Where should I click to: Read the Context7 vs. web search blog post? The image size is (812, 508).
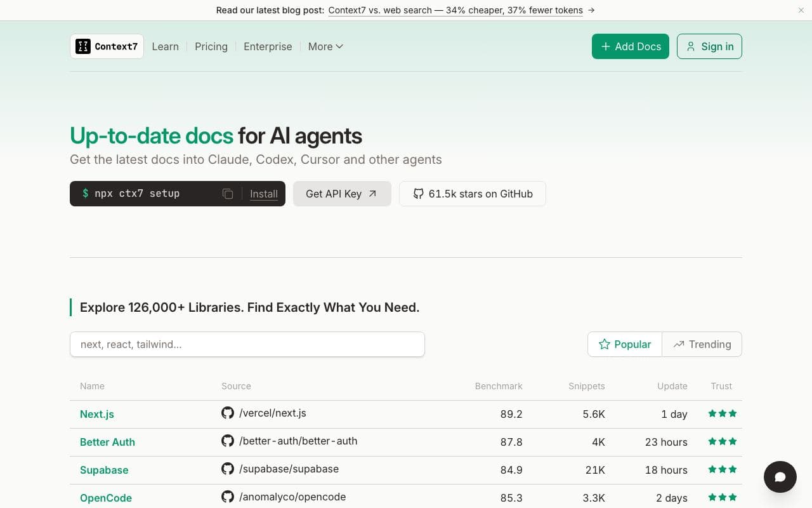(455, 10)
